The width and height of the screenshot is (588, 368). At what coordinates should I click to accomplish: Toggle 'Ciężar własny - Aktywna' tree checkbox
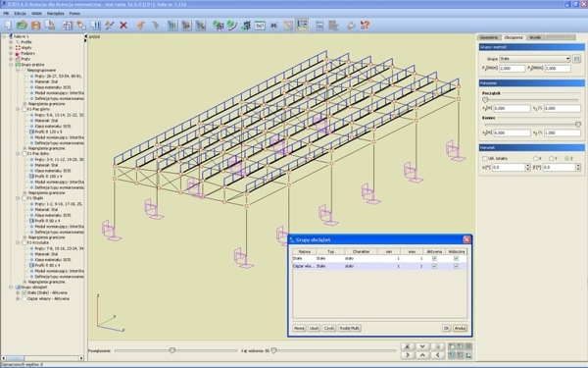[x=24, y=299]
